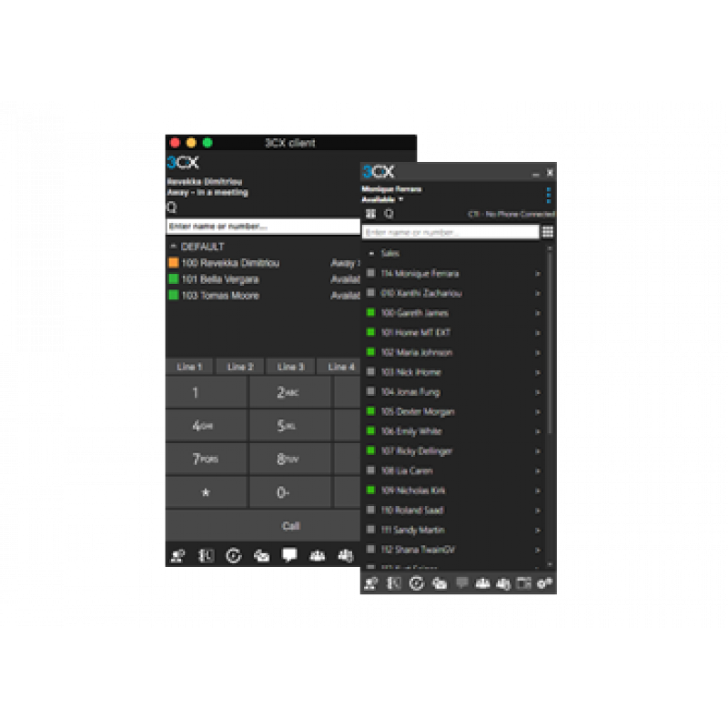Expand the arrow on the 107 Ricky Dellinger row

(538, 451)
